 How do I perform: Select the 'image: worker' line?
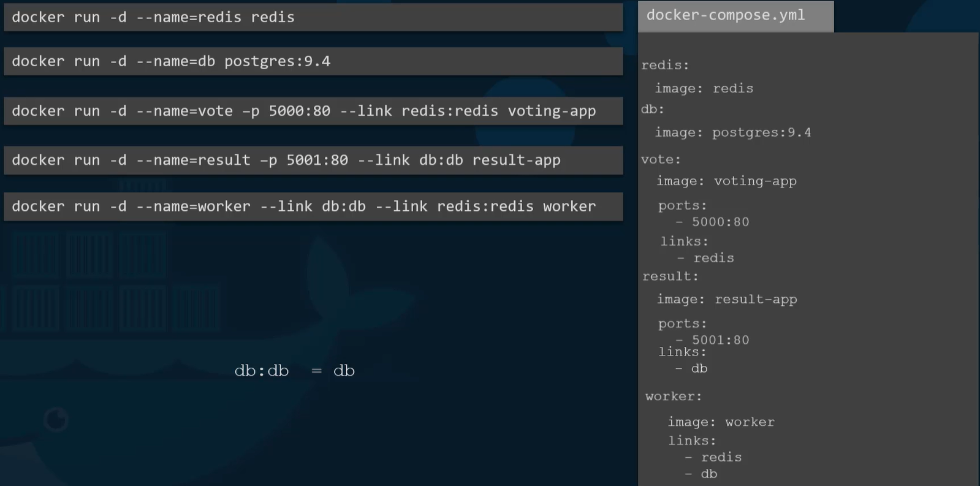pos(721,422)
